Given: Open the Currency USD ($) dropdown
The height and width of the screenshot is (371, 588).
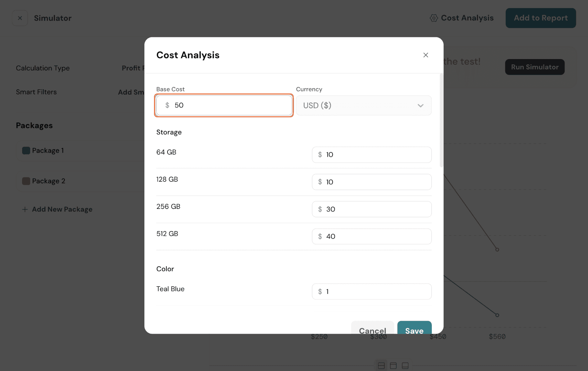Looking at the screenshot, I should [x=363, y=106].
